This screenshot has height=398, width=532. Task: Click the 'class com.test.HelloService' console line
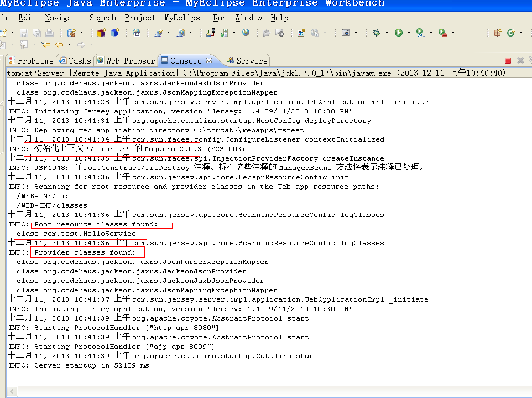tap(76, 234)
